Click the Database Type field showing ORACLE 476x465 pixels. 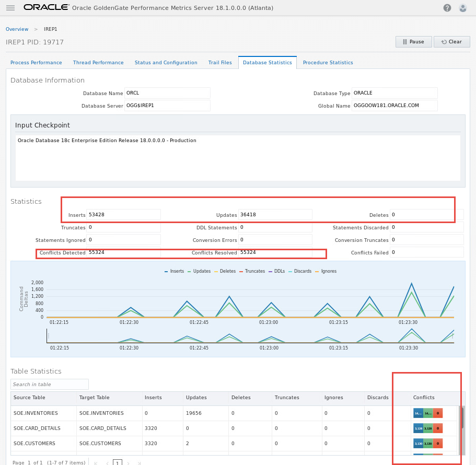[x=394, y=93]
